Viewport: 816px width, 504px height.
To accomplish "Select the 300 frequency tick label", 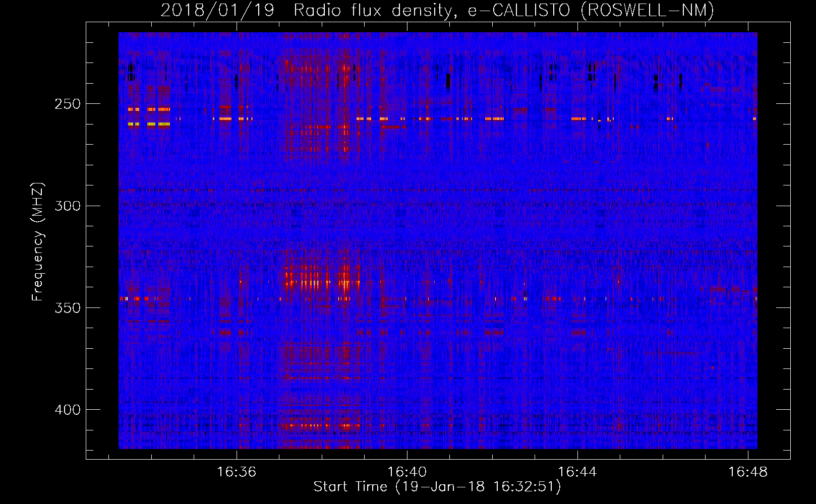I will click(68, 206).
